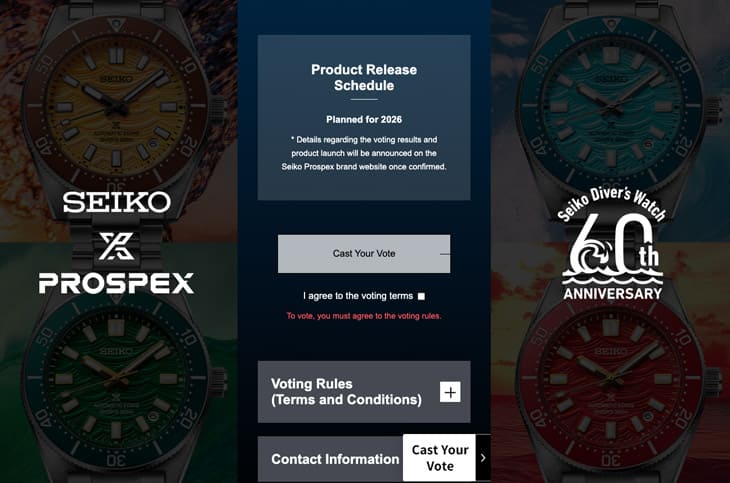Click the white floating Cast Your Vote button
Viewport: 730px width, 483px height.
pos(439,458)
